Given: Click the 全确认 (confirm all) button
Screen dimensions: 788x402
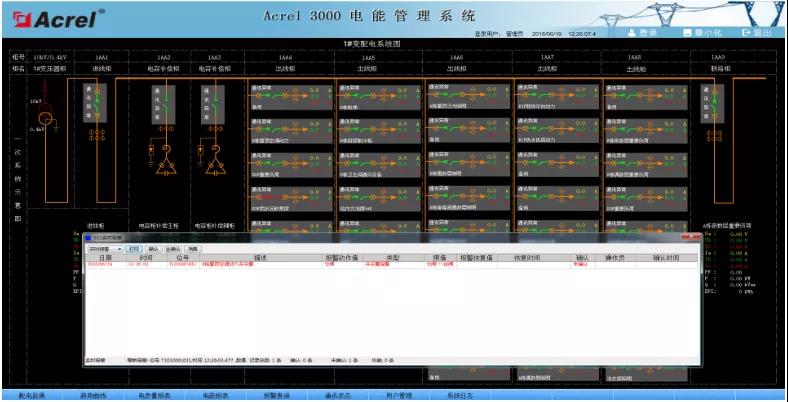Looking at the screenshot, I should (x=173, y=249).
